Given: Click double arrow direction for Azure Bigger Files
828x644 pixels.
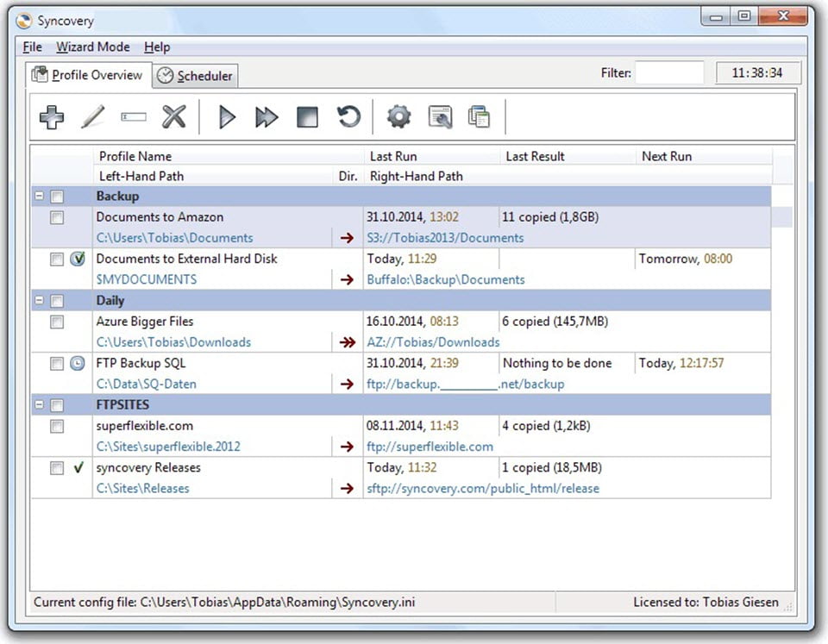Looking at the screenshot, I should (x=347, y=342).
